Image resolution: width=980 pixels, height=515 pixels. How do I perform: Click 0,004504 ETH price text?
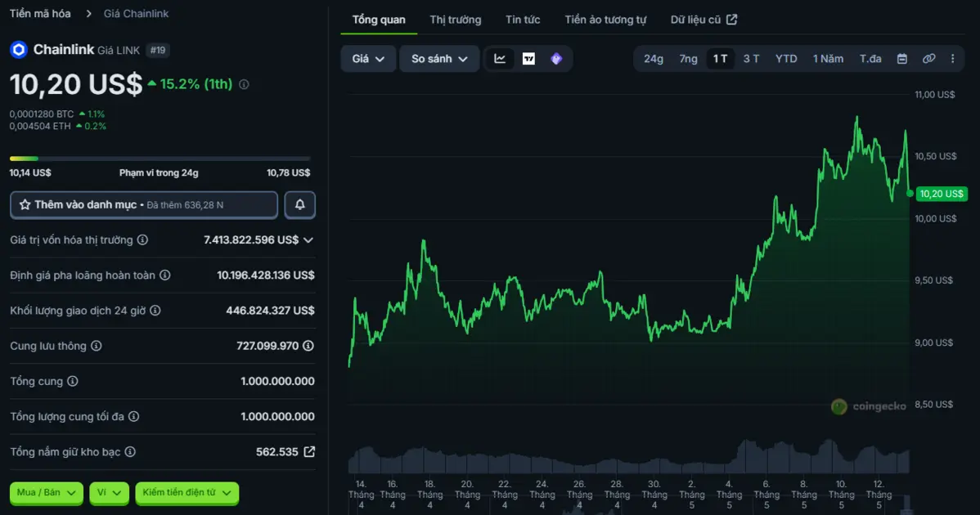[40, 126]
